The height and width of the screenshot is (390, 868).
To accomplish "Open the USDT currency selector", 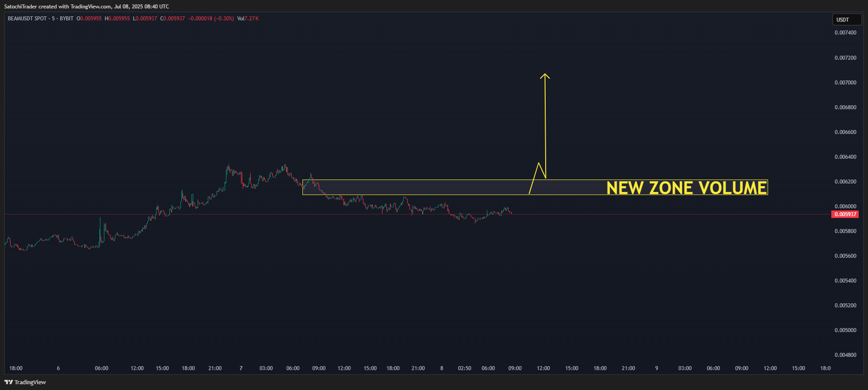I will (x=847, y=19).
